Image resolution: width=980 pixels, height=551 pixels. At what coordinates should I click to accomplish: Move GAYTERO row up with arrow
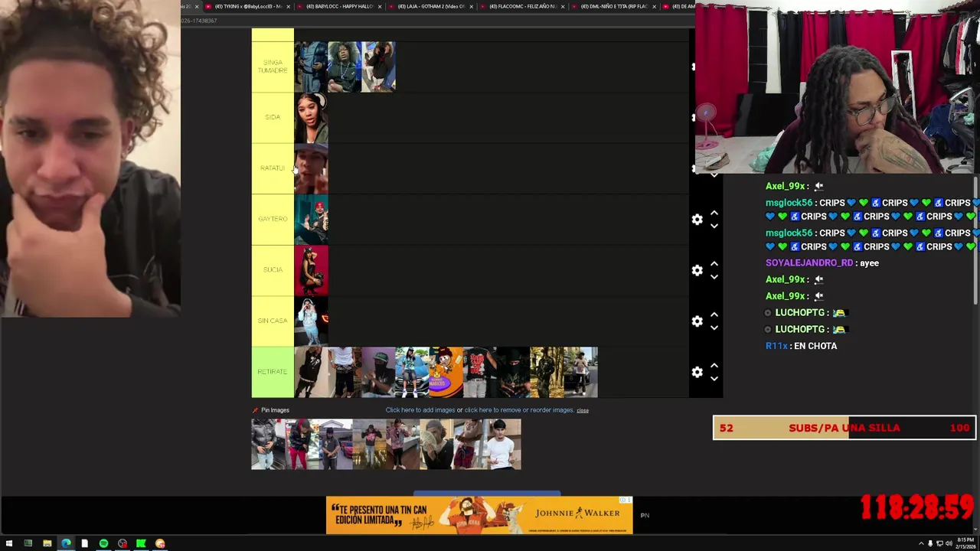714,214
